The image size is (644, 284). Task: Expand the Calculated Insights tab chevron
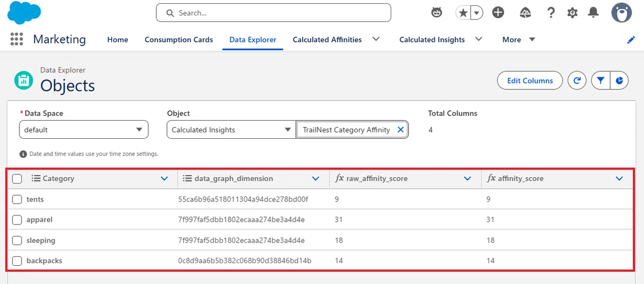[x=479, y=39]
